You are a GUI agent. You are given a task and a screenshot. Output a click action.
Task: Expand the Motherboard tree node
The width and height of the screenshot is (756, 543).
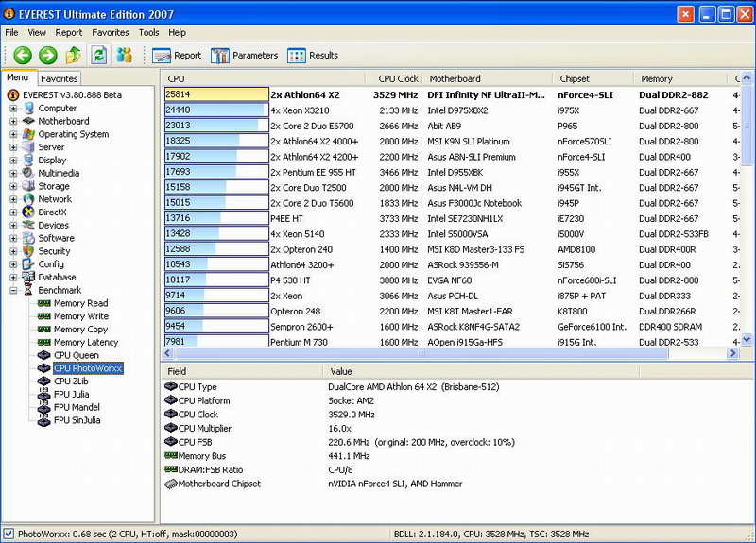(x=14, y=122)
